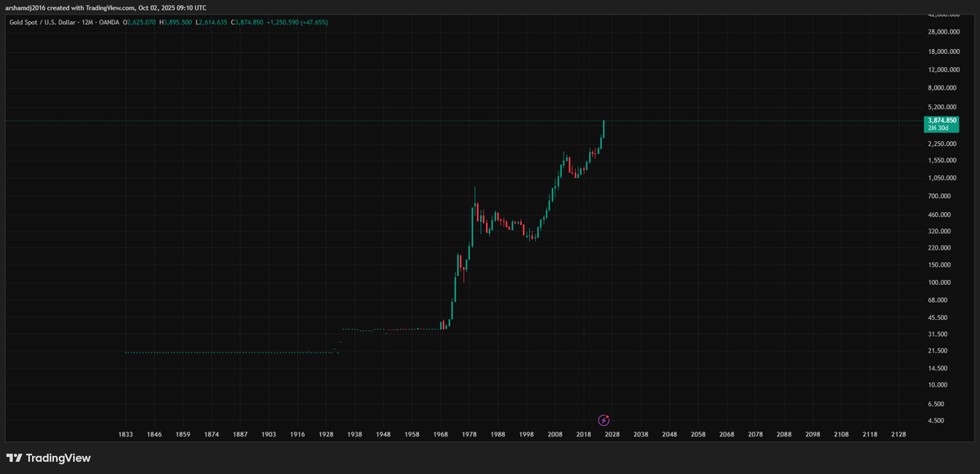The width and height of the screenshot is (980, 474).
Task: Click the high value H3,895.500
Action: 176,22
